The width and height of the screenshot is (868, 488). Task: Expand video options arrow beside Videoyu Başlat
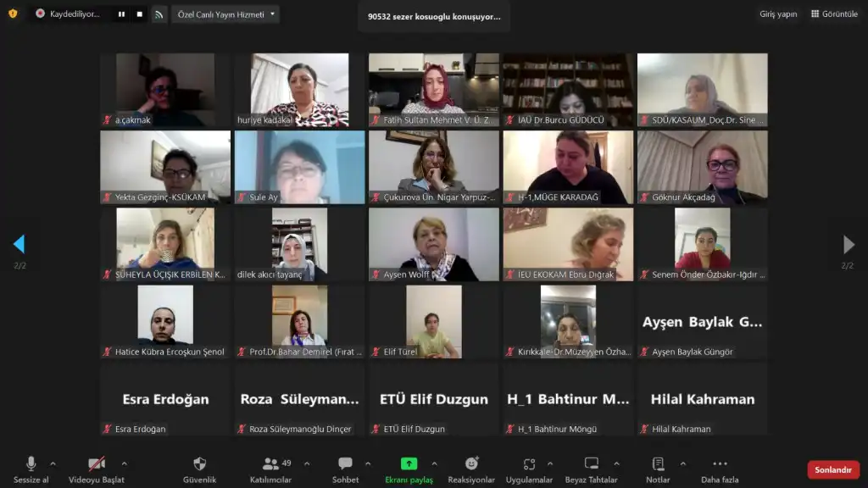point(125,463)
